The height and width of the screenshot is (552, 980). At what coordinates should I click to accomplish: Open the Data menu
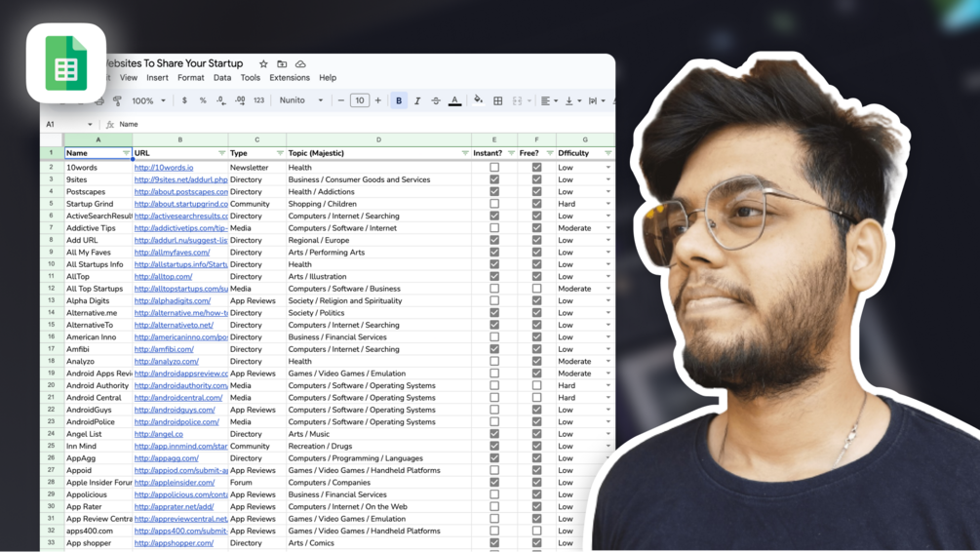[x=222, y=77]
